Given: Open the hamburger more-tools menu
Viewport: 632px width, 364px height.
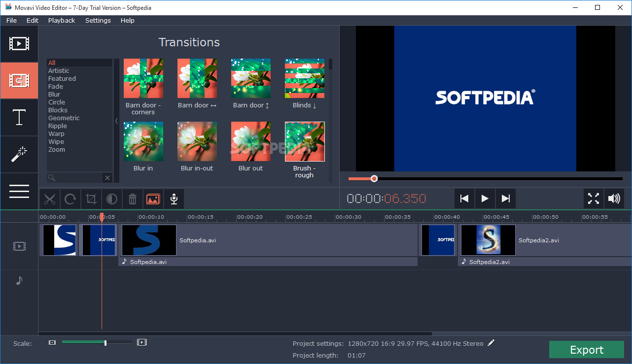Looking at the screenshot, I should tap(19, 191).
